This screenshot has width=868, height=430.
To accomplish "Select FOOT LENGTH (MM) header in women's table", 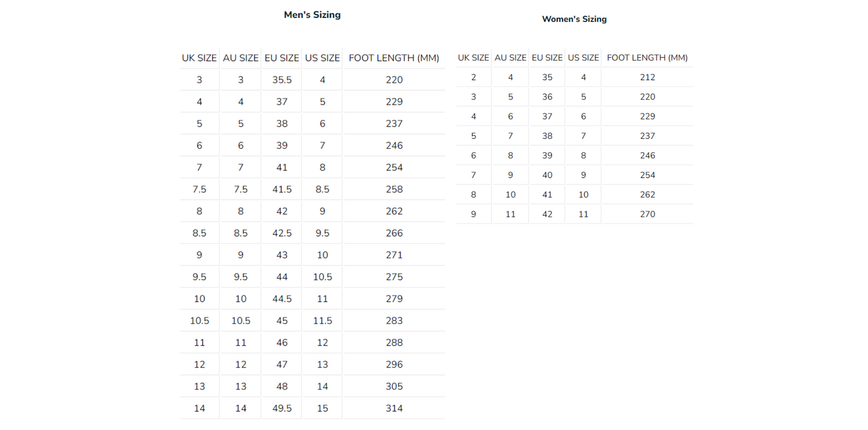I will pyautogui.click(x=647, y=58).
